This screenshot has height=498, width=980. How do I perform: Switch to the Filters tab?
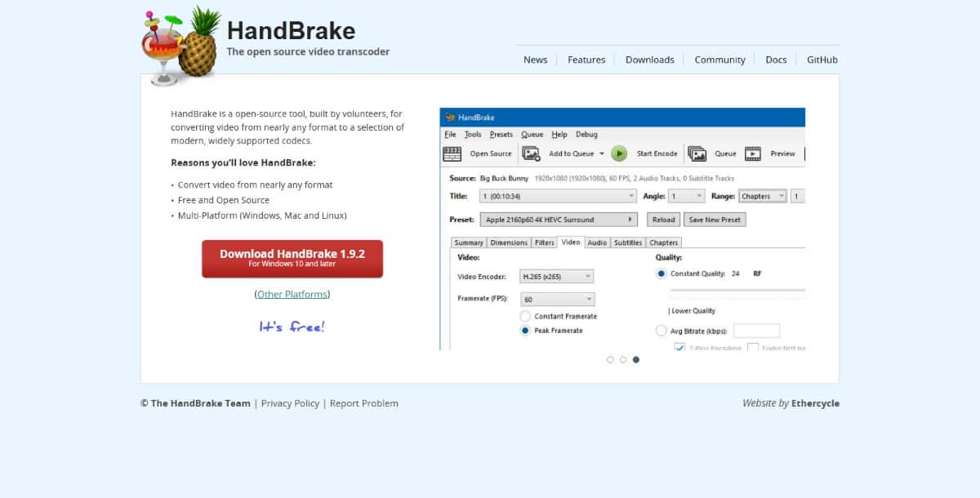(x=544, y=242)
